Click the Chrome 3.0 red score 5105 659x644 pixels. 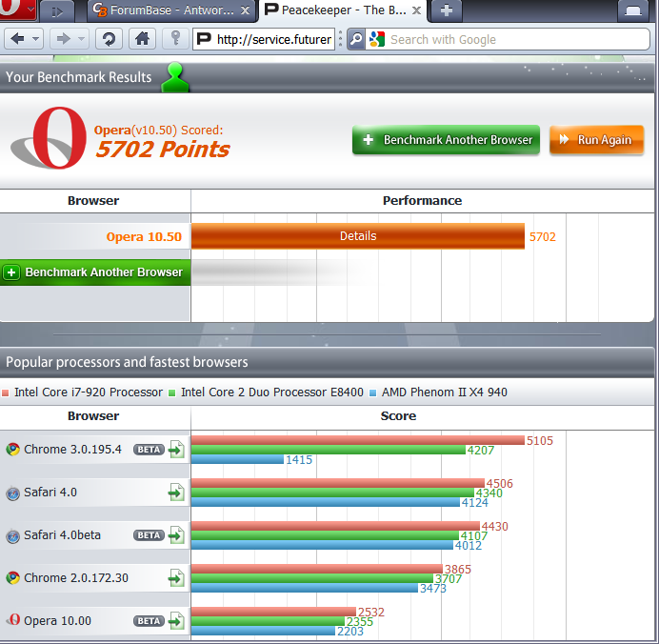point(540,440)
